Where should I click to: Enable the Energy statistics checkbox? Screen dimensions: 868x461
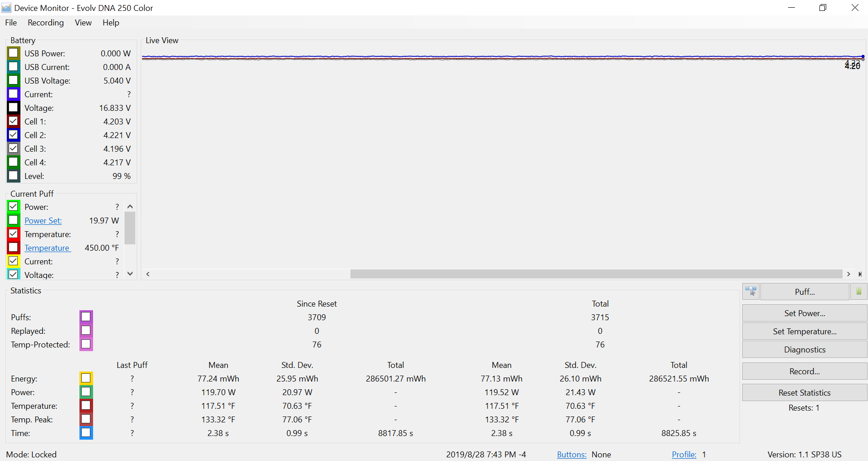pyautogui.click(x=86, y=378)
